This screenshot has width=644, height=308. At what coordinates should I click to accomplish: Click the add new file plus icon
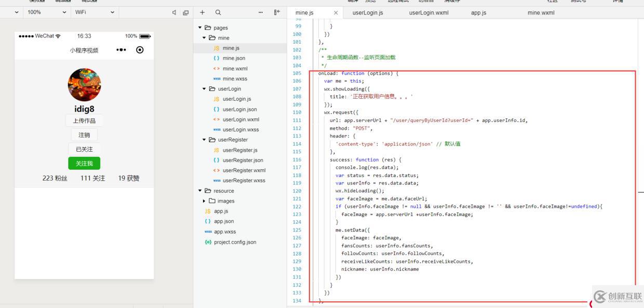click(203, 12)
